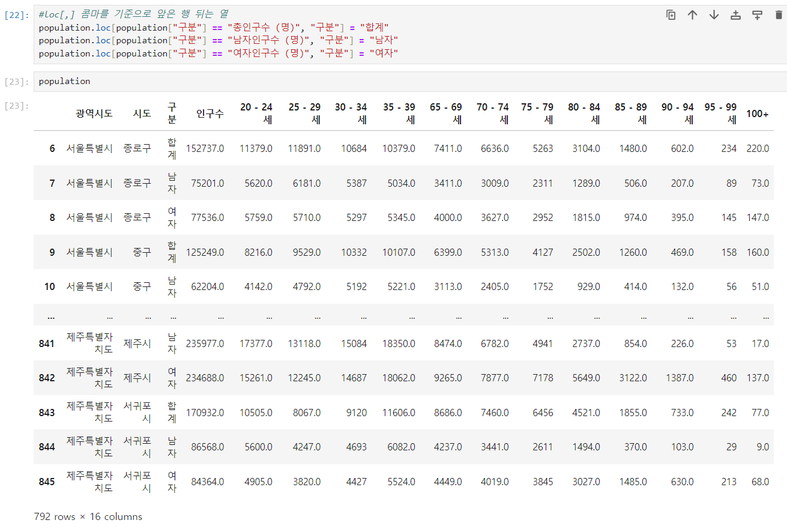Click population value 77536.0

(x=208, y=217)
